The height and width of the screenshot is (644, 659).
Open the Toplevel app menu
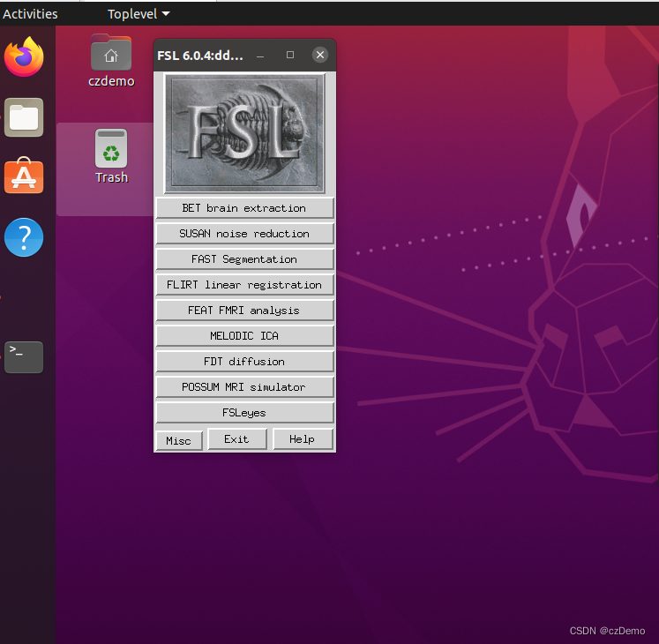[x=139, y=14]
